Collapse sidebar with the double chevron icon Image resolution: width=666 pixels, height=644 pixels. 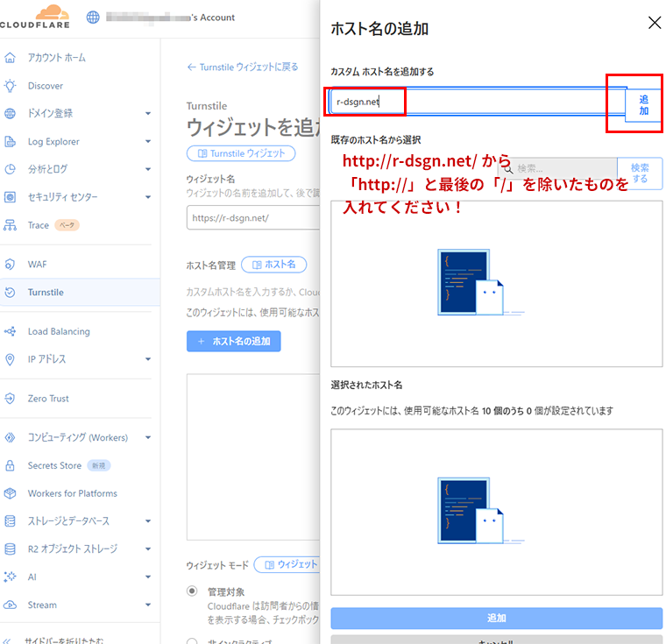pyautogui.click(x=7, y=640)
